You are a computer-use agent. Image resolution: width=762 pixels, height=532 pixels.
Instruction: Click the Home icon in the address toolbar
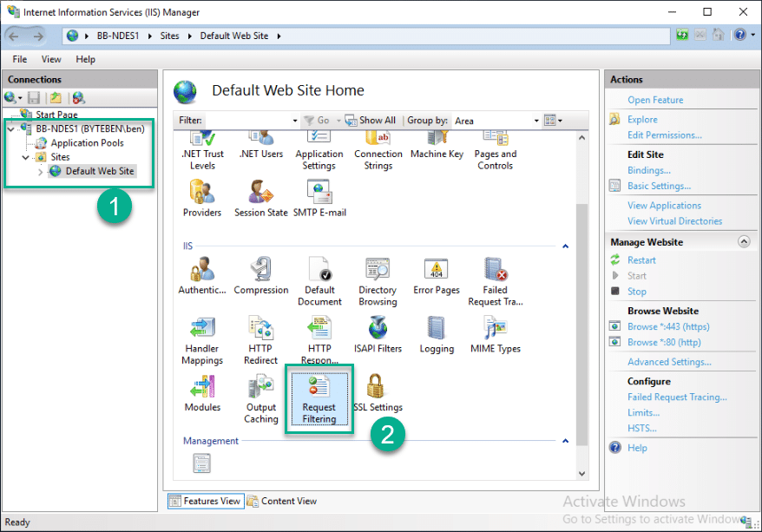click(718, 35)
